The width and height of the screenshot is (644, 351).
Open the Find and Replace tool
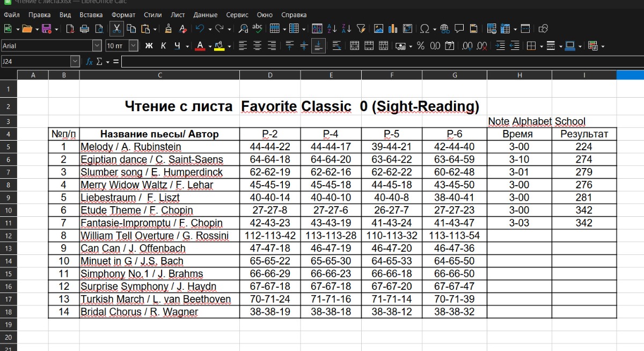[243, 29]
